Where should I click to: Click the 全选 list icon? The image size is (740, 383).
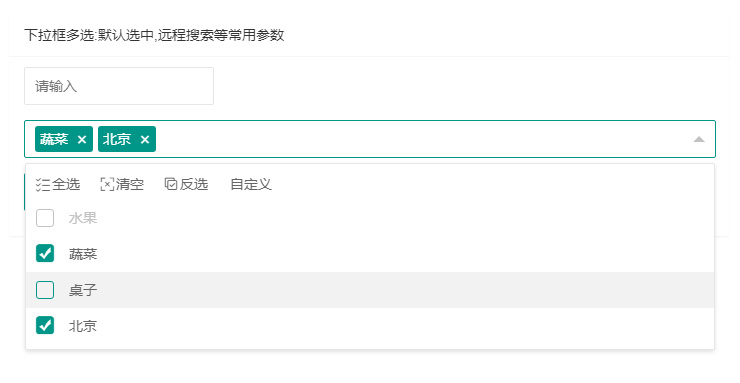[x=42, y=184]
